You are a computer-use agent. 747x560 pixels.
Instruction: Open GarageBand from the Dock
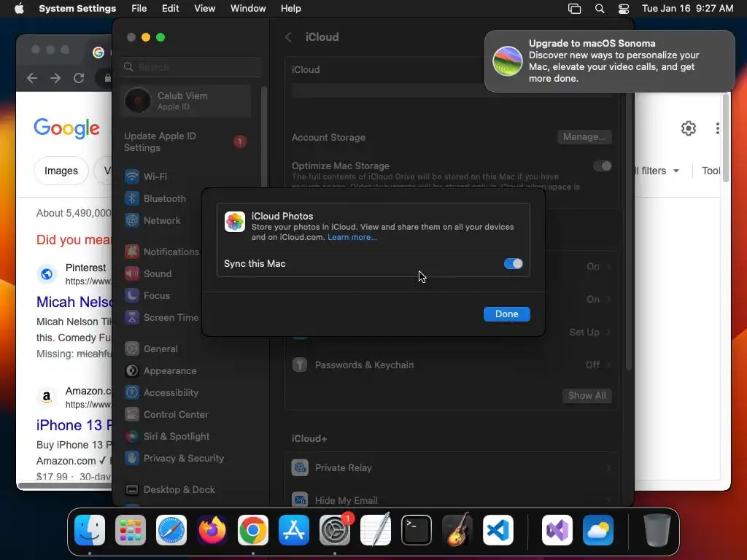457,530
